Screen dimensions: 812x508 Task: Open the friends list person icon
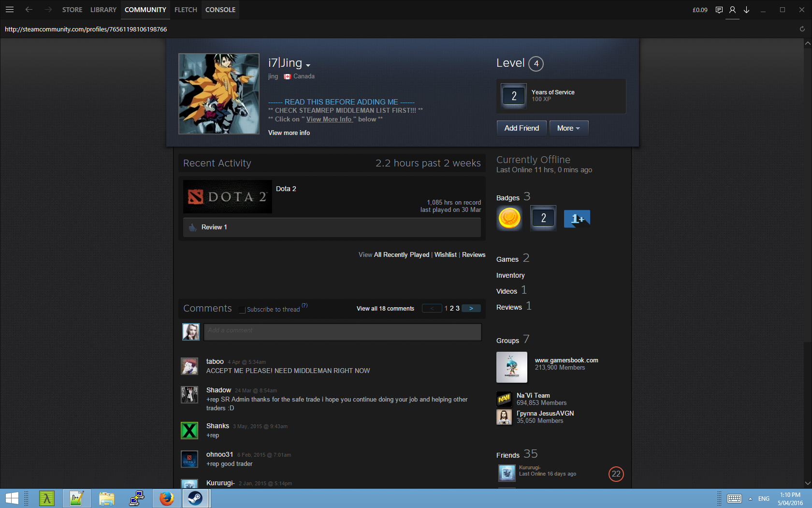(x=732, y=10)
